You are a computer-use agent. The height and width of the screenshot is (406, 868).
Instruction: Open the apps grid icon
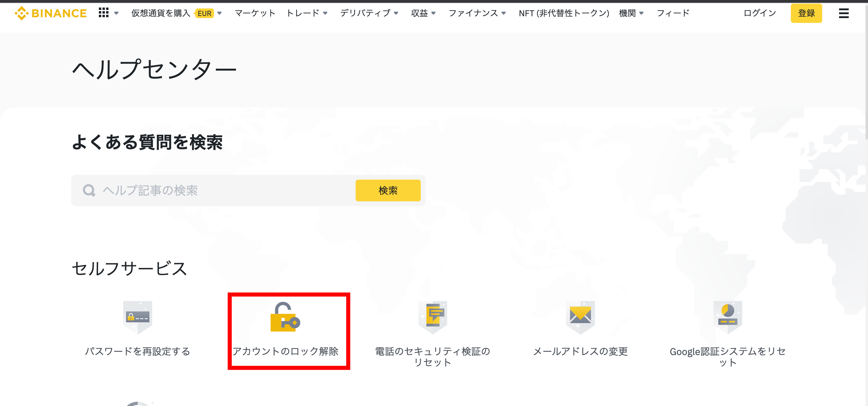tap(103, 13)
